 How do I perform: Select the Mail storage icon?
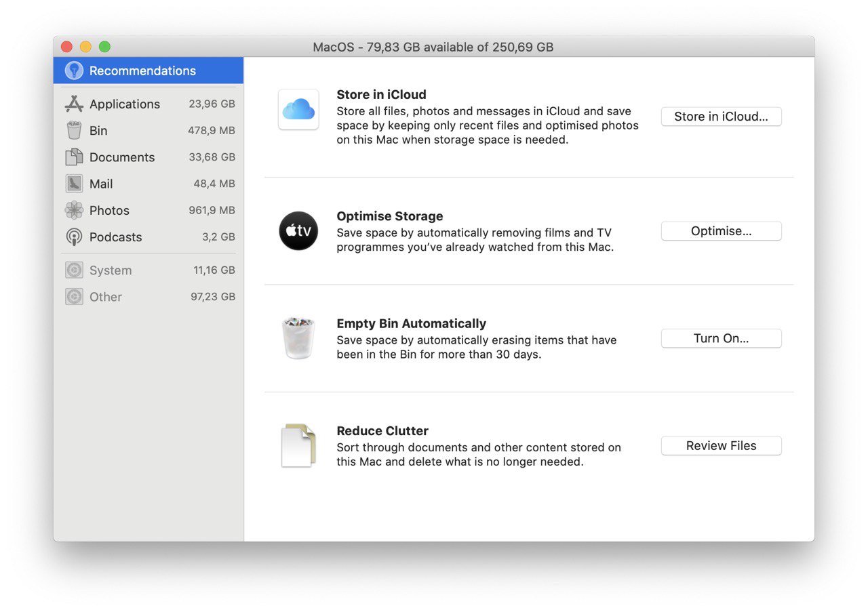(x=74, y=183)
